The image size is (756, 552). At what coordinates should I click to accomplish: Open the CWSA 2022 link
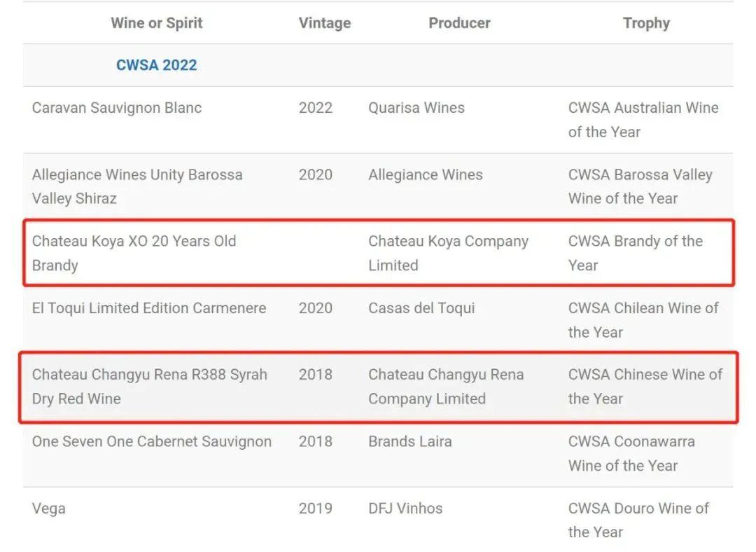tap(156, 65)
